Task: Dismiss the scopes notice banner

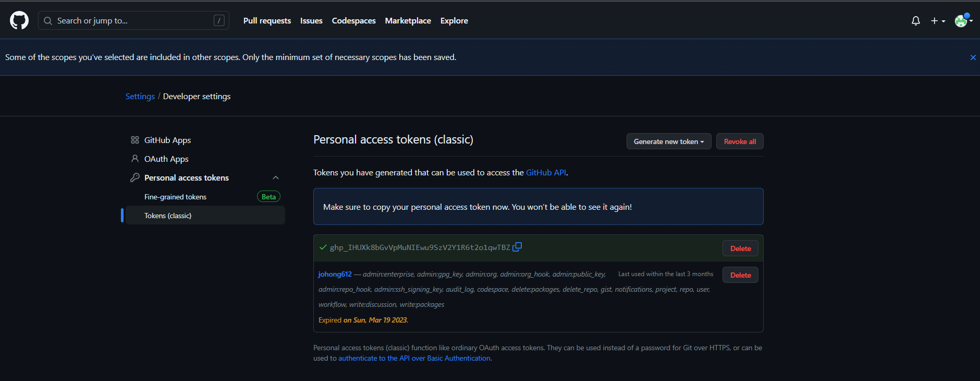Action: click(973, 57)
